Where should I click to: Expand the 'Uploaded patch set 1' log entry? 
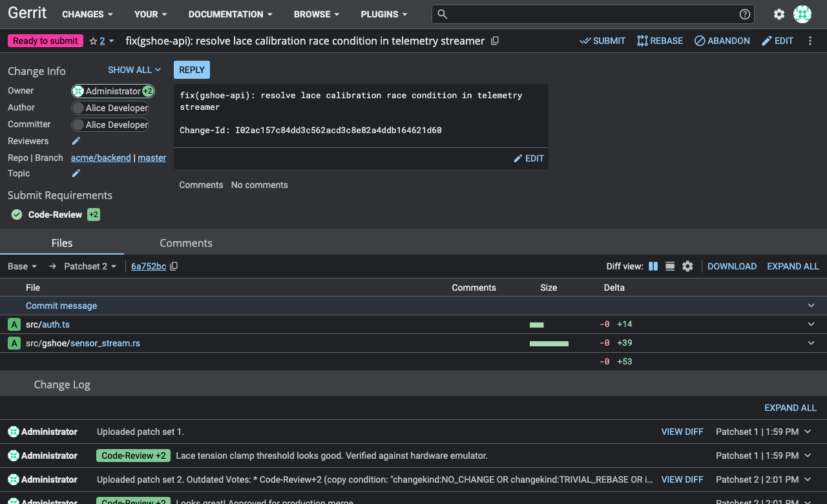[x=808, y=432]
